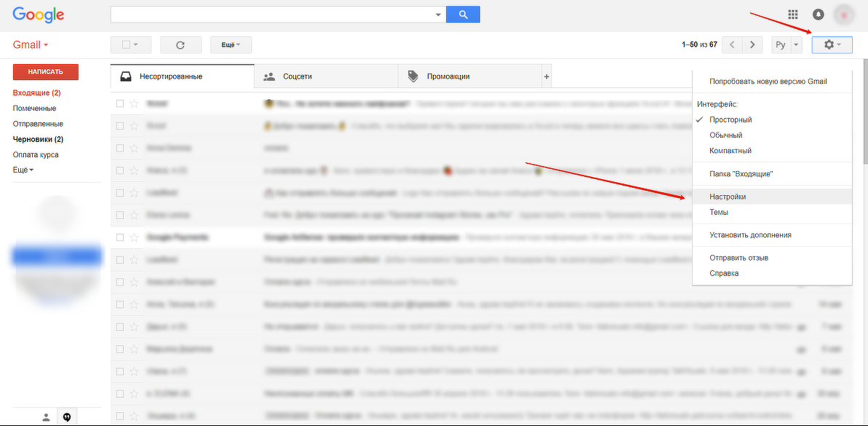The width and height of the screenshot is (868, 426).
Task: Open the Contacts person icon
Action: click(x=47, y=417)
